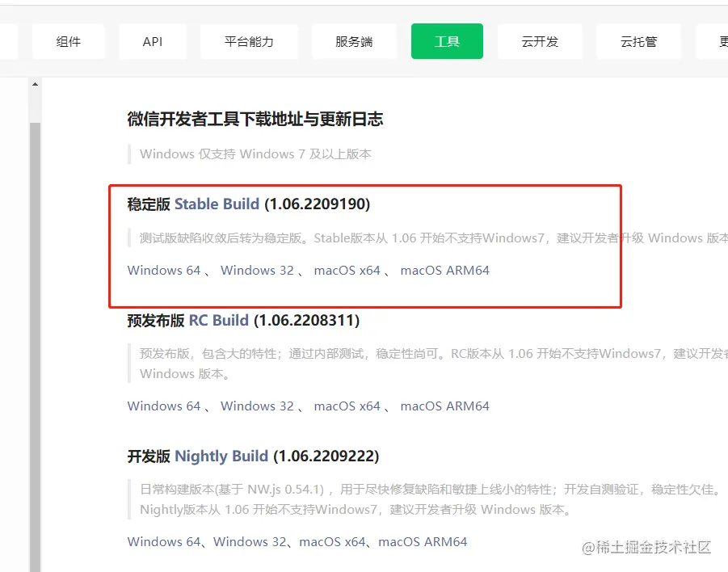Click the description starting '测试版缺陷收敛后转为稳定版'

coord(434,238)
